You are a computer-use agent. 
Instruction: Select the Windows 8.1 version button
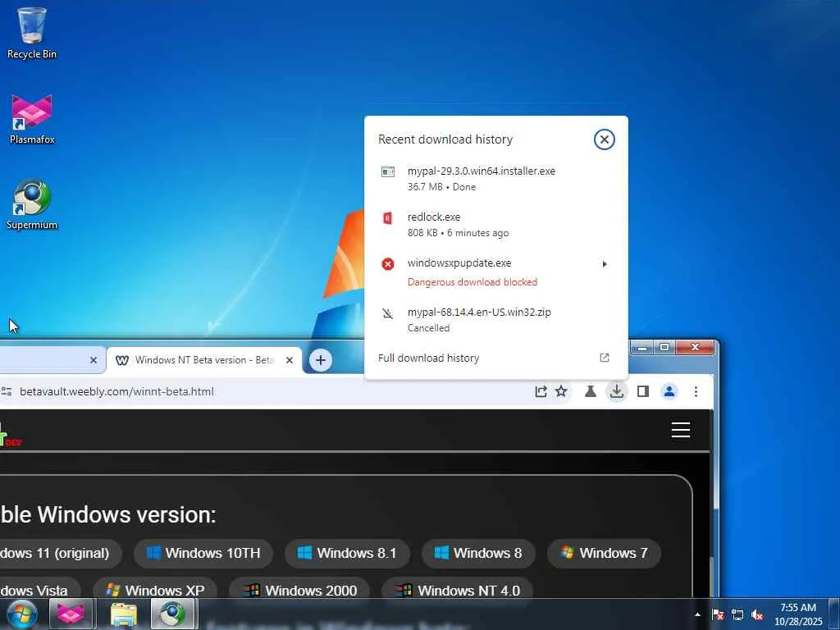[347, 553]
